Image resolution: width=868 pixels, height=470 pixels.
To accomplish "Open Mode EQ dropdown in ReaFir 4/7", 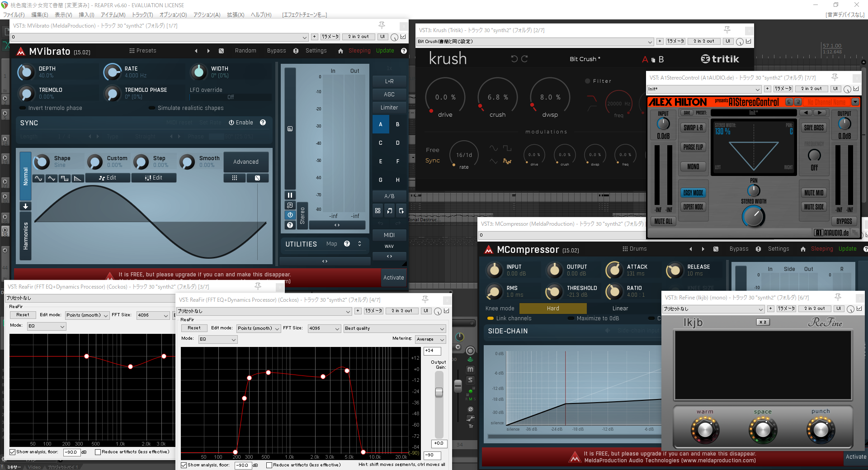I will point(218,339).
